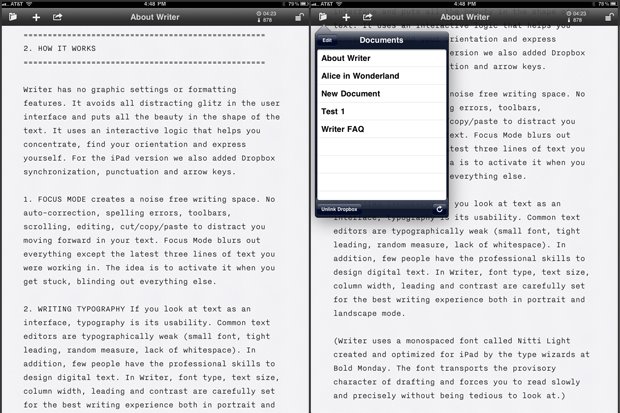Tap Documents popover title
The width and height of the screenshot is (620, 413).
tap(382, 40)
